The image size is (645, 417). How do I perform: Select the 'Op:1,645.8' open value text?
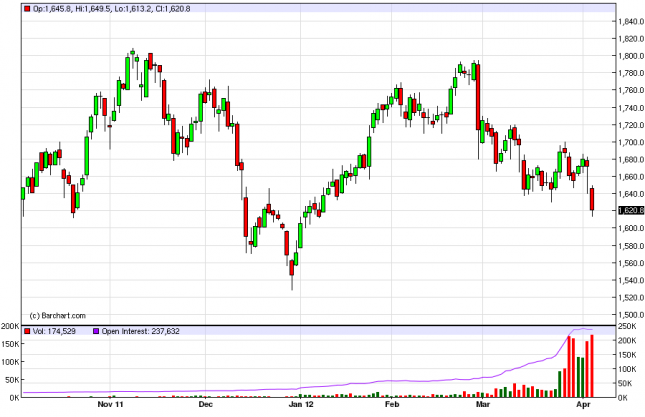click(x=53, y=9)
